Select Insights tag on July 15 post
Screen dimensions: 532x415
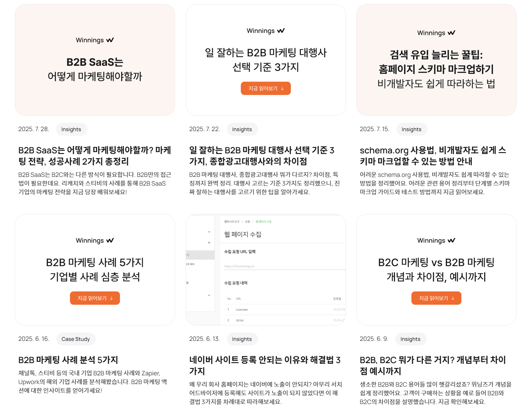pos(411,129)
